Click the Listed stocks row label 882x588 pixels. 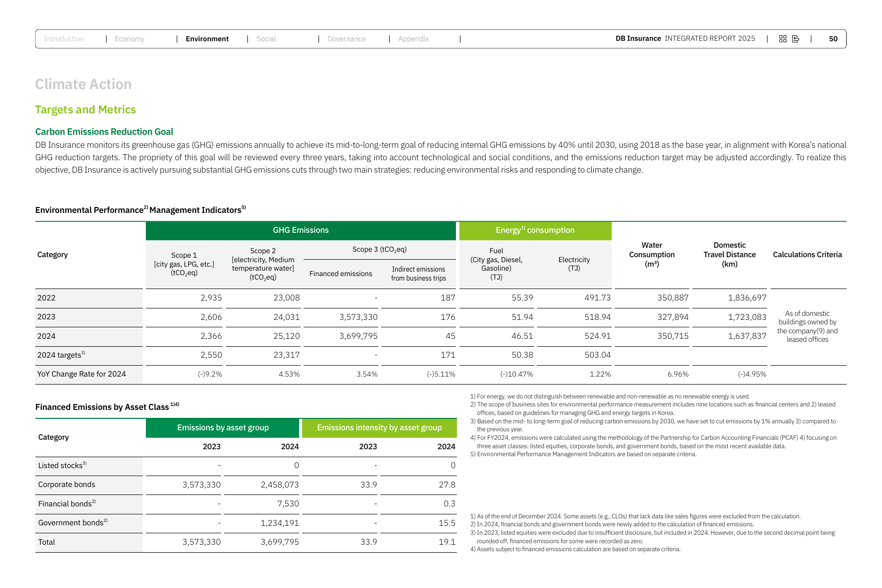coord(62,465)
